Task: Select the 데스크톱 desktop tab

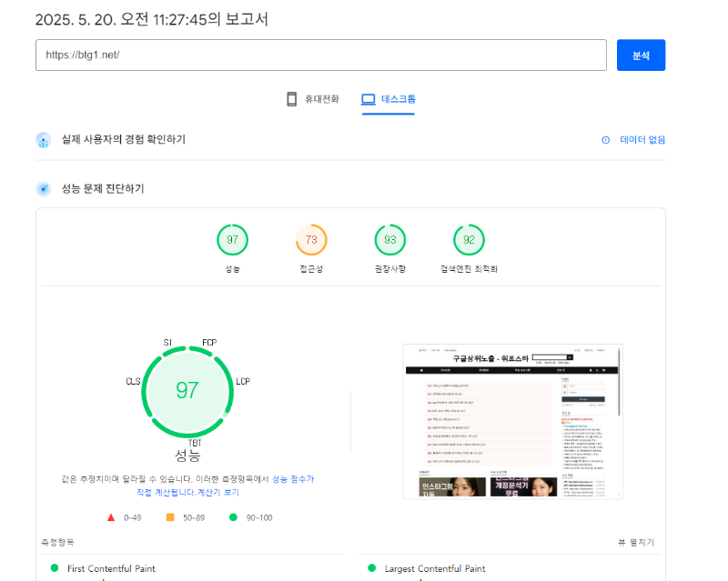Action: coord(389,99)
